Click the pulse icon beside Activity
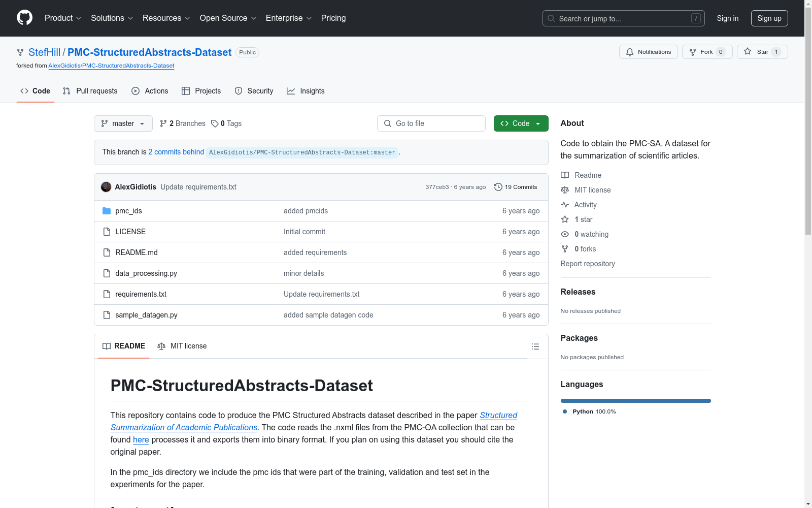The image size is (812, 508). (565, 205)
